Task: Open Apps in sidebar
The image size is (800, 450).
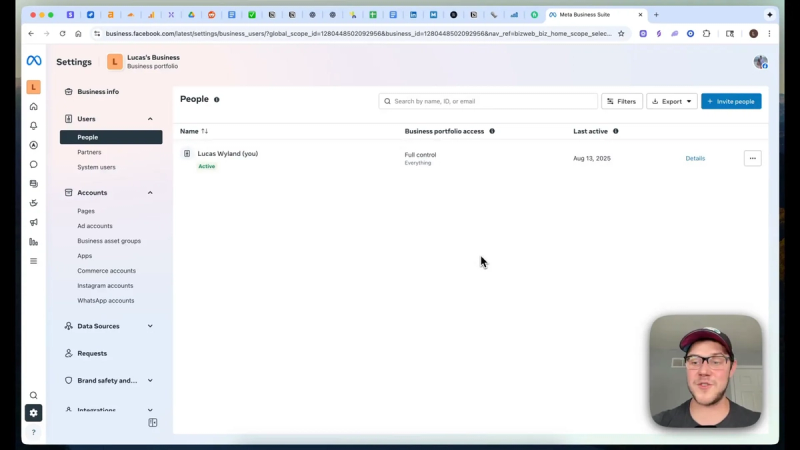Action: coord(85,256)
